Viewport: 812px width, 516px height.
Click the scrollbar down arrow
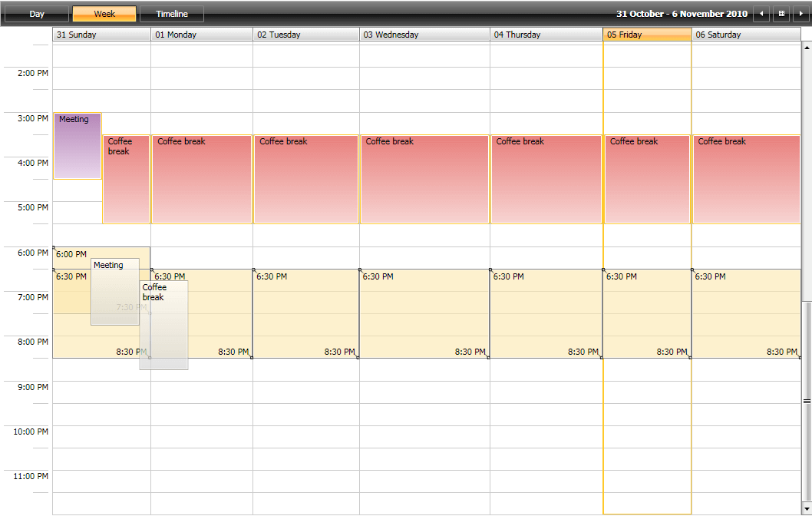807,508
